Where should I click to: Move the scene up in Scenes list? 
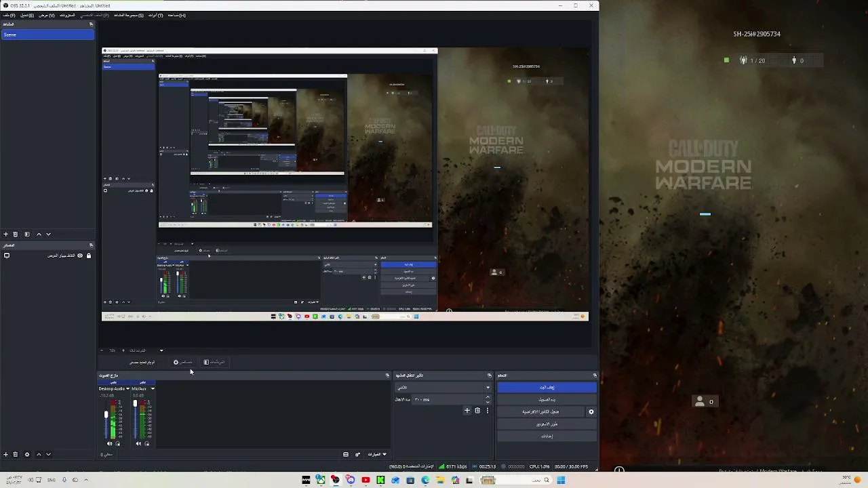39,235
